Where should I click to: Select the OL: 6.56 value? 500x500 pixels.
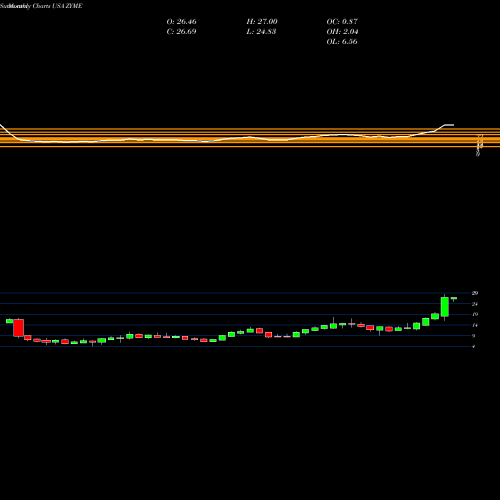[342, 42]
